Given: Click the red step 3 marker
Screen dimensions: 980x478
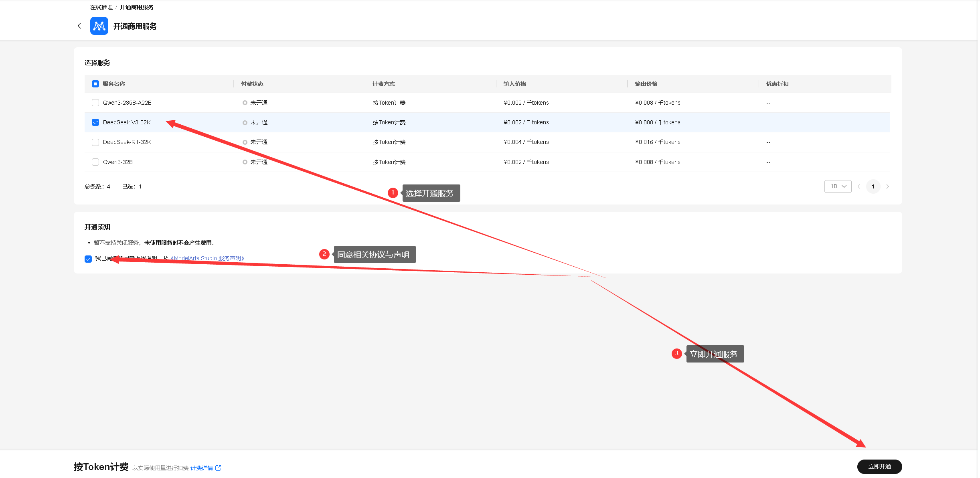Looking at the screenshot, I should coord(677,354).
